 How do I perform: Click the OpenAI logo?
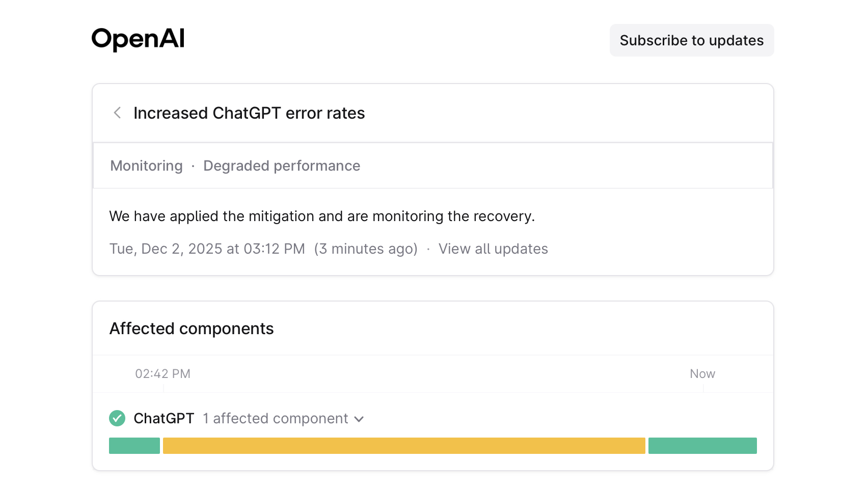coord(138,39)
